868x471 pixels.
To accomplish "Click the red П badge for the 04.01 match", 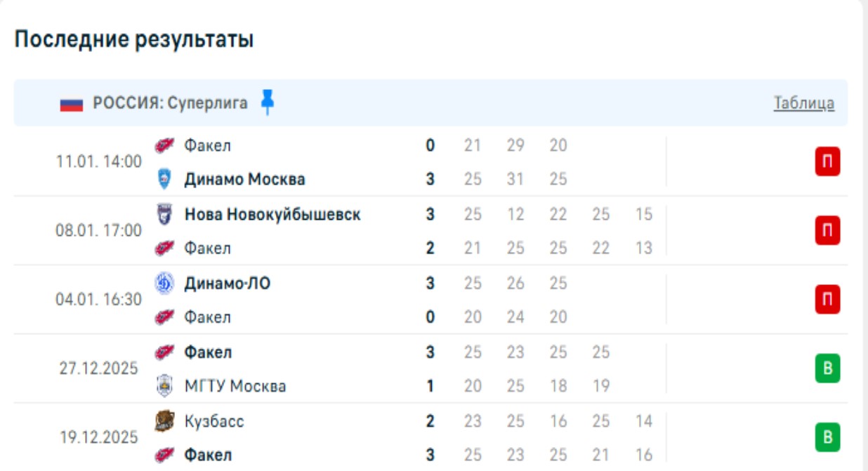I will [827, 300].
